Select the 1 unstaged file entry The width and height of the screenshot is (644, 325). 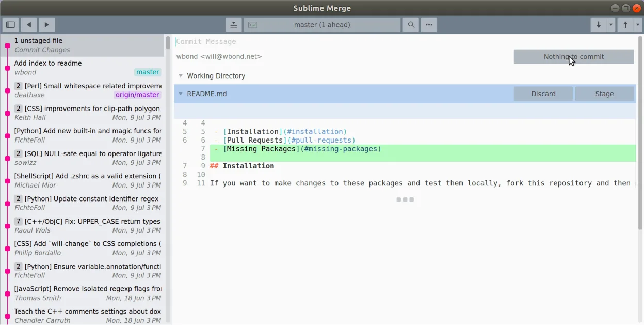pyautogui.click(x=83, y=45)
